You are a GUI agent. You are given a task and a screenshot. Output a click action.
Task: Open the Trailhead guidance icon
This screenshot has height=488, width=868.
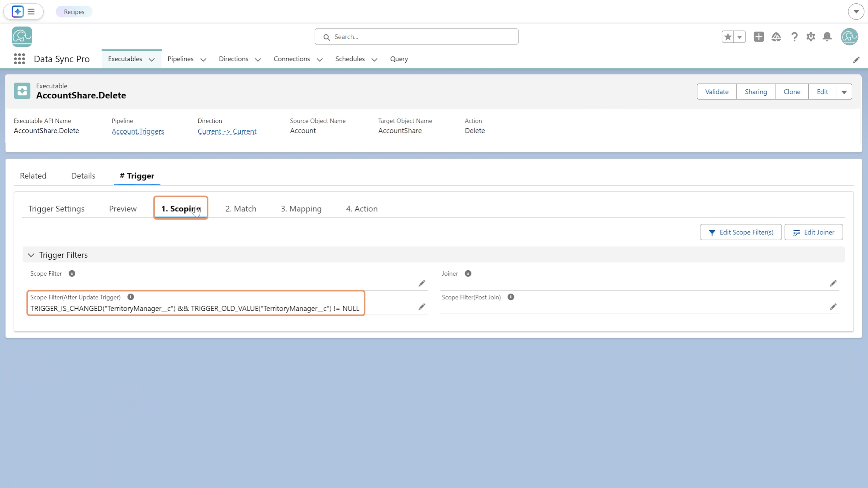point(776,37)
